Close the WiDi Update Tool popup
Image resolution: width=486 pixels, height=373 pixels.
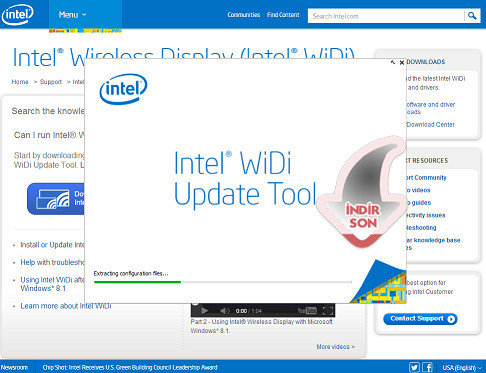coord(402,62)
